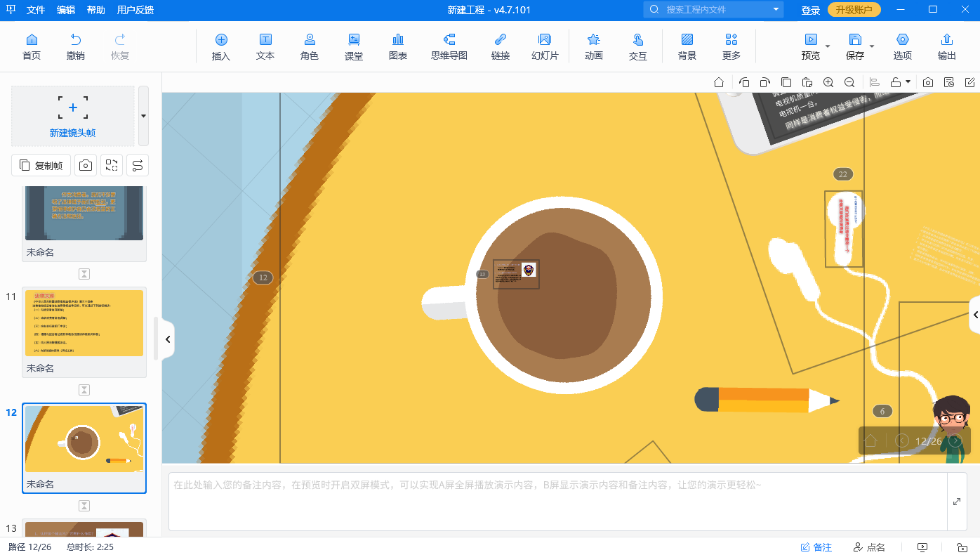
Task: Click the camera icon beside 复制帧
Action: 86,165
